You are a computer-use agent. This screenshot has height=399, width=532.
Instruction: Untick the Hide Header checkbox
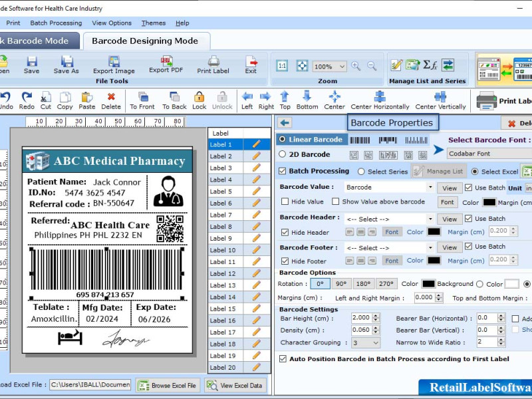pos(285,232)
